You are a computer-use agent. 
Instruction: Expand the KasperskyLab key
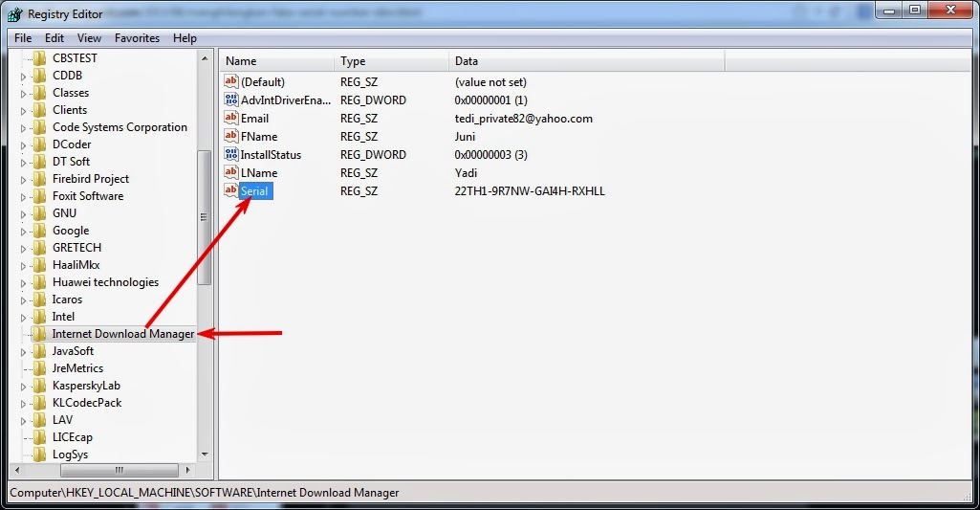(x=23, y=387)
